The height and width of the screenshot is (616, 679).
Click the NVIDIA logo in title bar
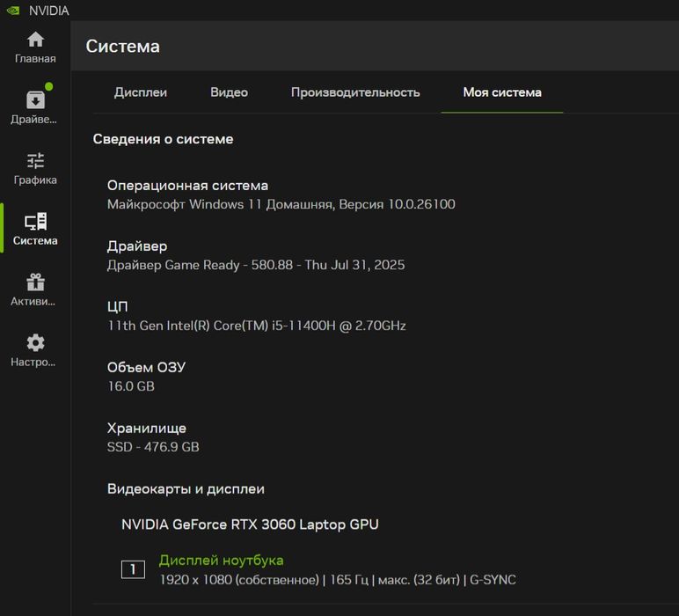pos(13,11)
